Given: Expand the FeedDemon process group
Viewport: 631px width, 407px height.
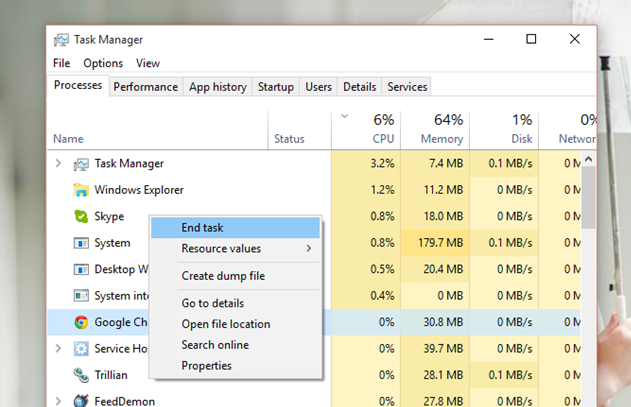Looking at the screenshot, I should pos(58,401).
